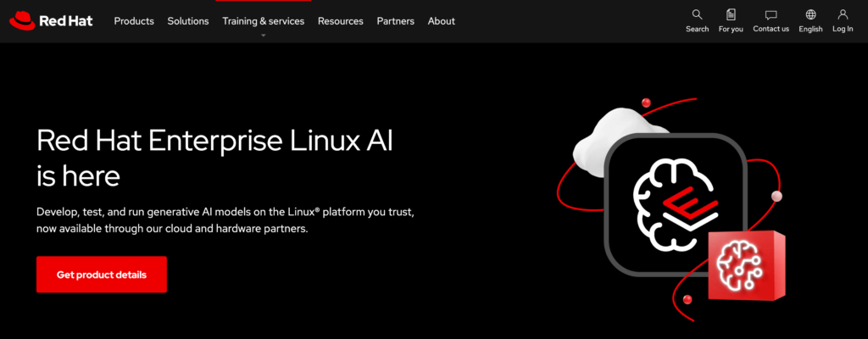
Task: Open the Search magnifier icon
Action: pos(697,14)
